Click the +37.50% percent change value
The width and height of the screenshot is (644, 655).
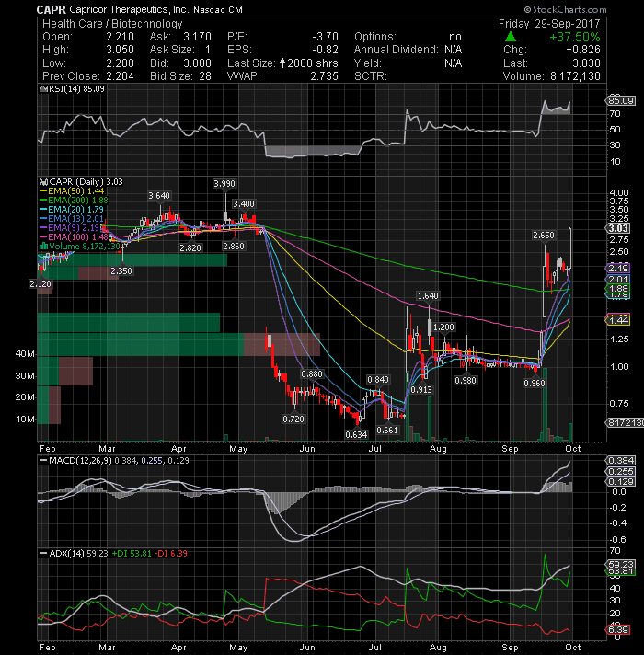coord(575,37)
